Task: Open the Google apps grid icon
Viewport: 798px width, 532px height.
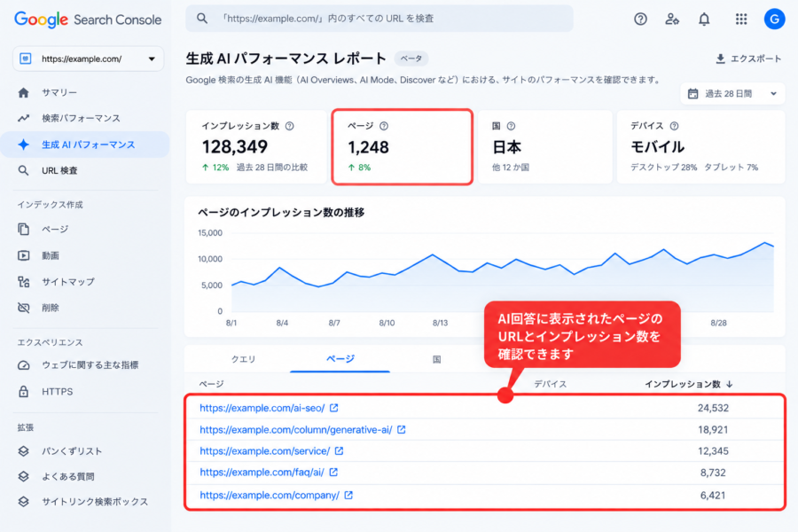Action: tap(741, 20)
